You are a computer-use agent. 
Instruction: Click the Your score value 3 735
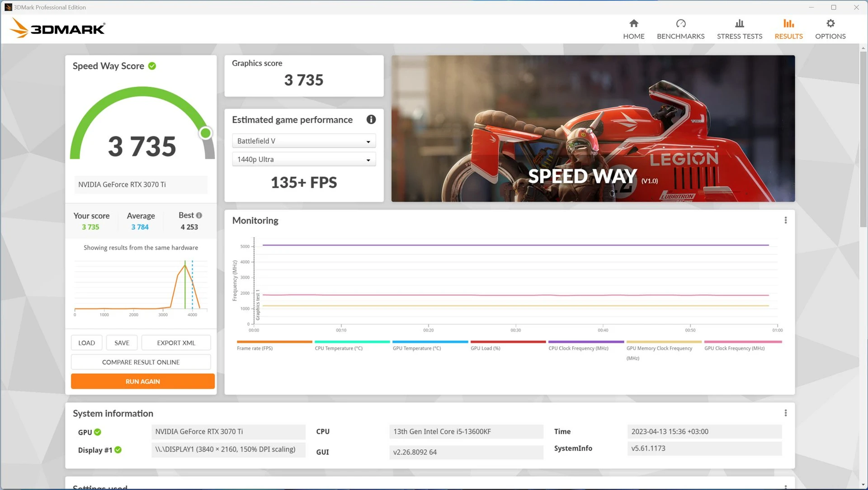tap(90, 227)
